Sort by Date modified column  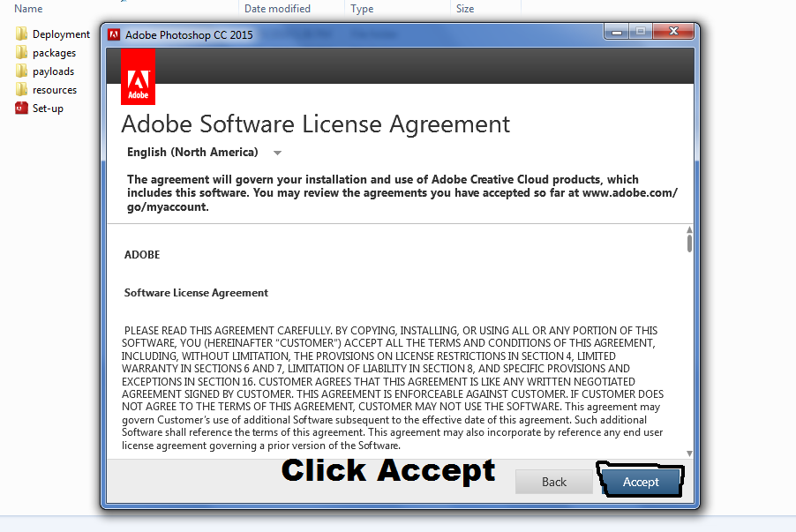pos(277,9)
